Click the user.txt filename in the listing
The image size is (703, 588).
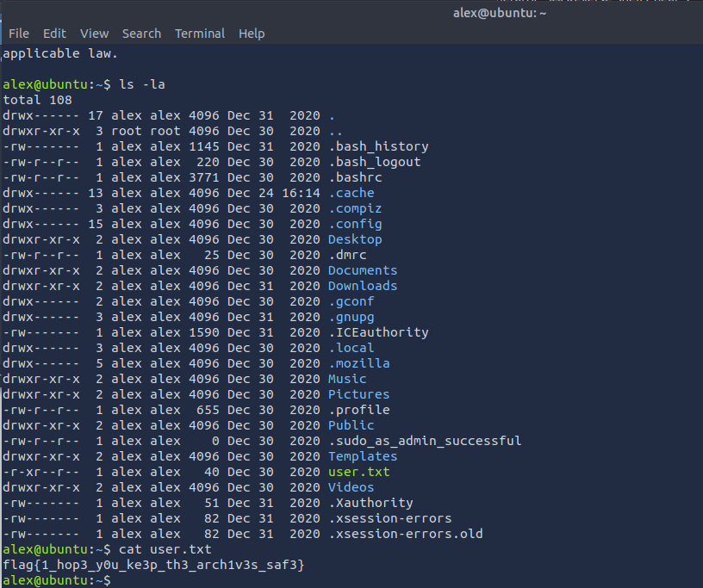click(358, 472)
